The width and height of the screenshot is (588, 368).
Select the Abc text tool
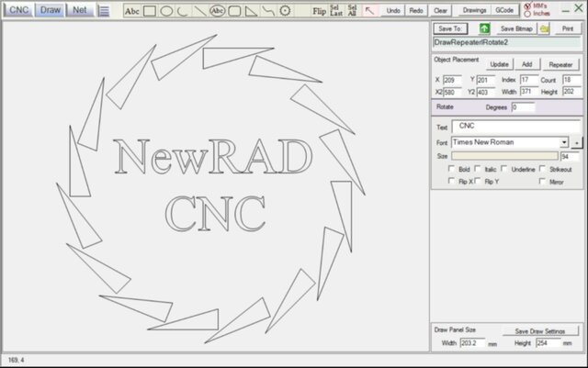click(132, 11)
